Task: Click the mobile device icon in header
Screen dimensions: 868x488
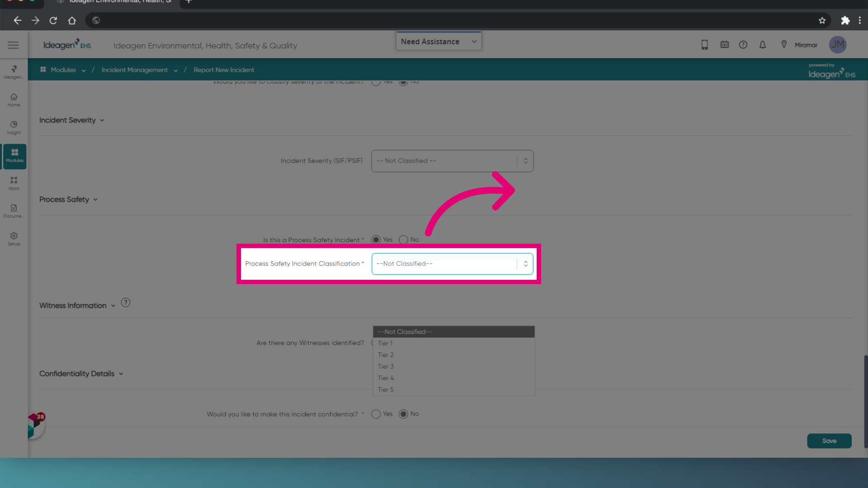Action: (704, 45)
